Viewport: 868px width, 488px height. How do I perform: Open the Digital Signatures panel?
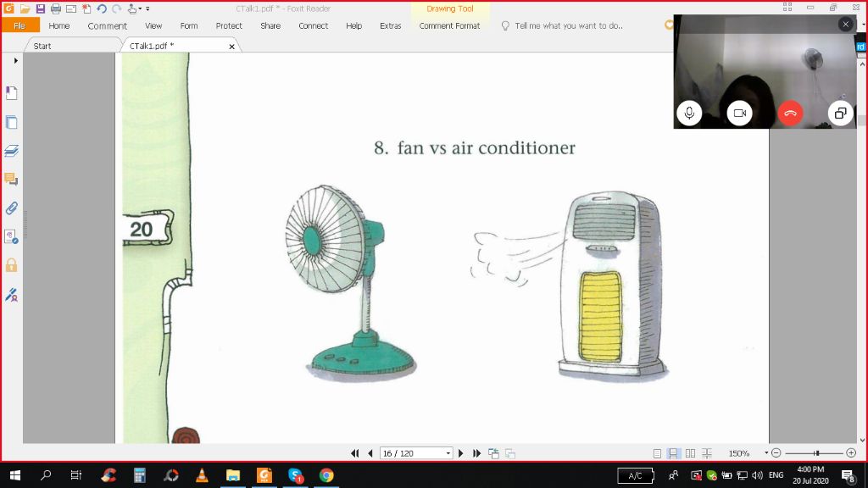11,294
